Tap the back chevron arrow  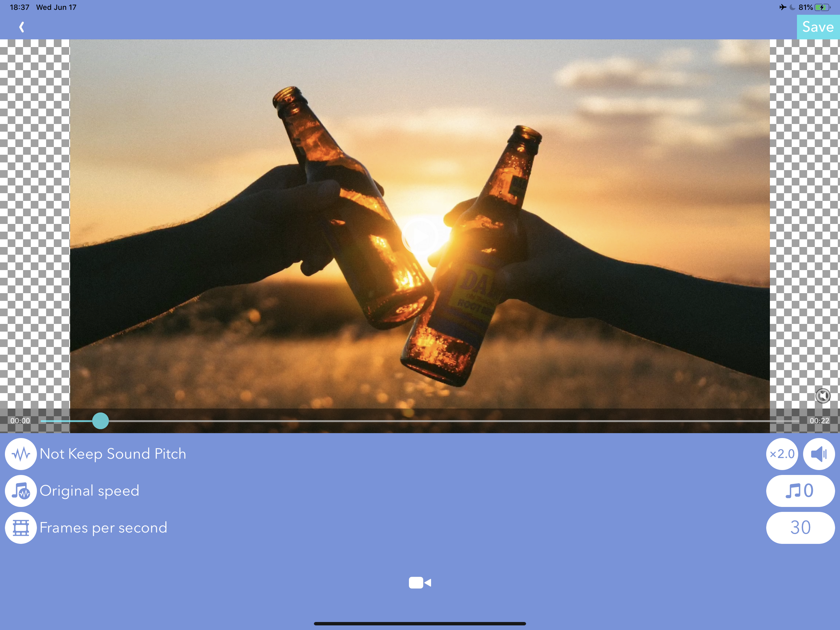tap(22, 27)
